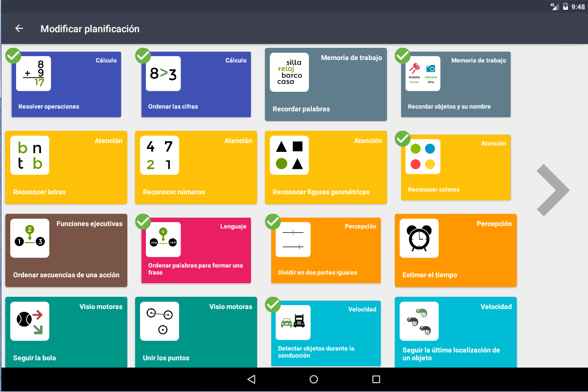
Task: Tap the Android recent apps square button
Action: 376,379
